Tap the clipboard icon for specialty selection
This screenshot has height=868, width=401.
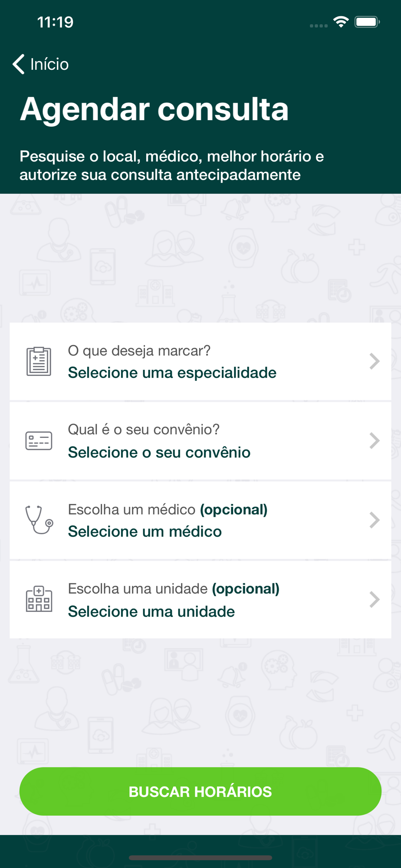tap(39, 361)
